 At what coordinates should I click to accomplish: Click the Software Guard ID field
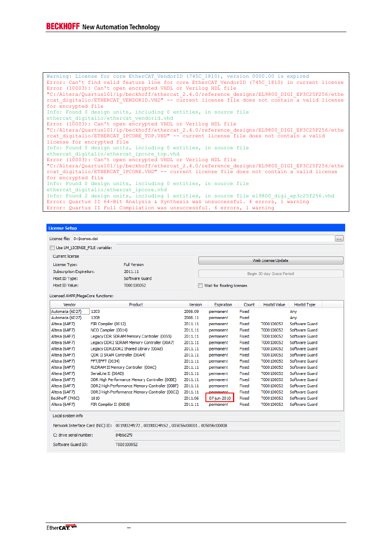227,444
